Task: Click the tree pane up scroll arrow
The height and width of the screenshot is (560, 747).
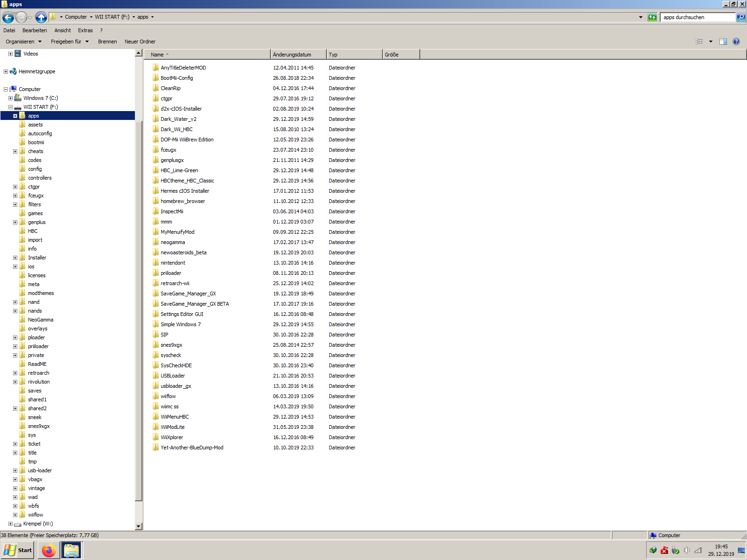Action: (138, 53)
